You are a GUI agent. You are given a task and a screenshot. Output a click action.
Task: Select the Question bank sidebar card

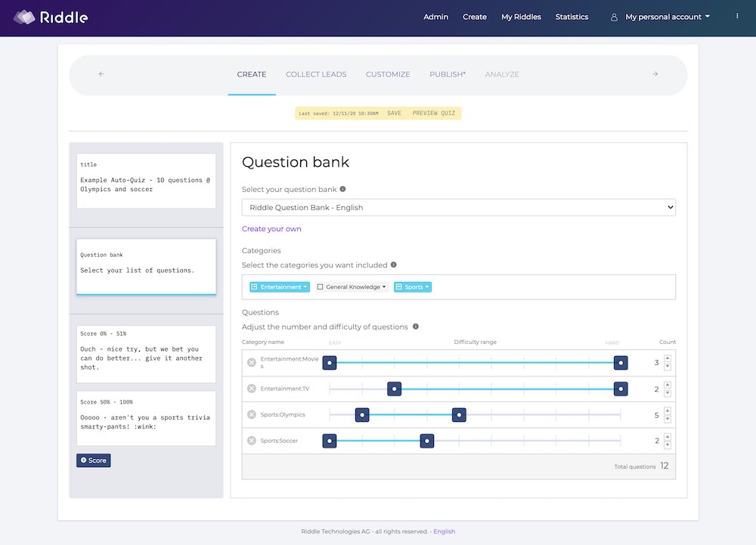[x=146, y=267]
